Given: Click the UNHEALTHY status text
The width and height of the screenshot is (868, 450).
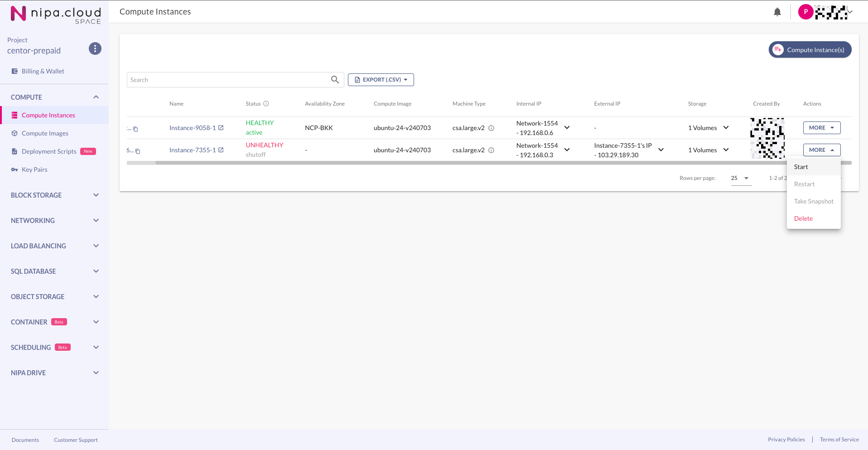Looking at the screenshot, I should pos(265,145).
